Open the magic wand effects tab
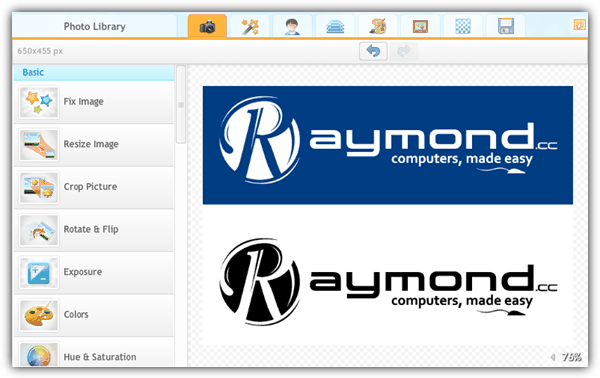 tap(250, 26)
